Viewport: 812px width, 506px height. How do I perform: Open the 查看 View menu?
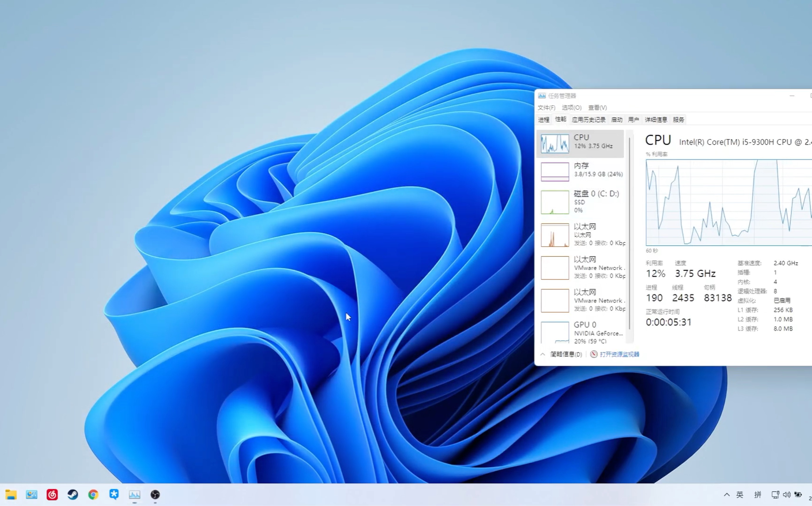(x=597, y=108)
